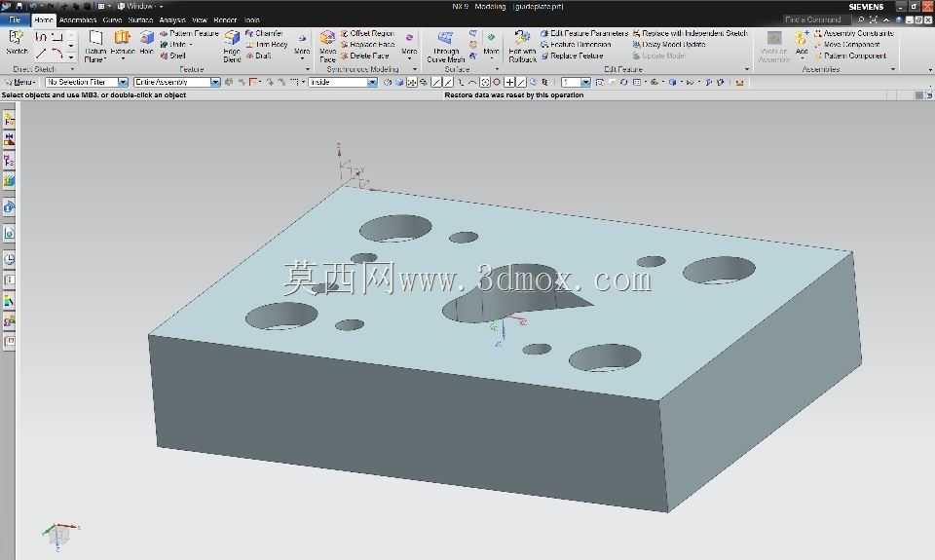Toggle snap Point on Curve option
Viewport: 935px width, 560px height.
(521, 83)
